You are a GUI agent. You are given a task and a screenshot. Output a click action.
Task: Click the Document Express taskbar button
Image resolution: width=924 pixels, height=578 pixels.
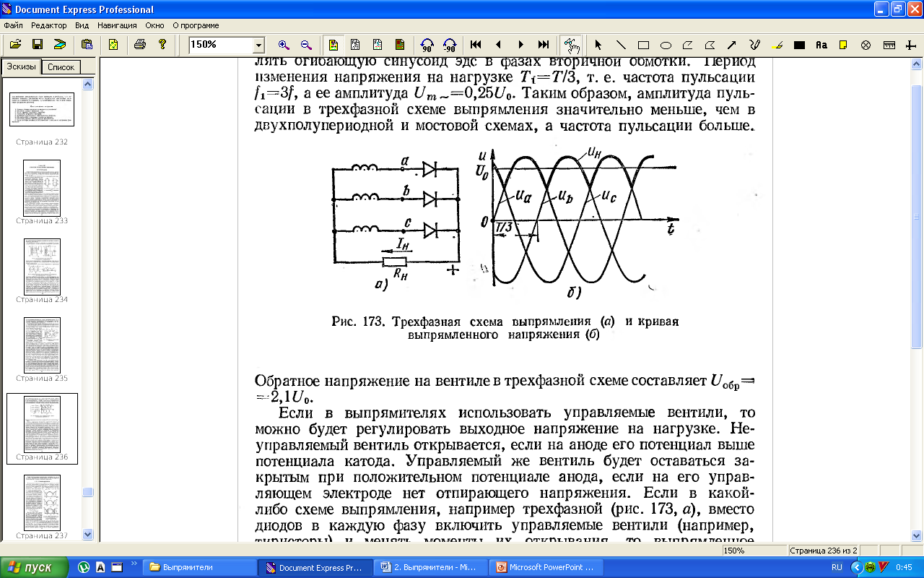pyautogui.click(x=315, y=567)
